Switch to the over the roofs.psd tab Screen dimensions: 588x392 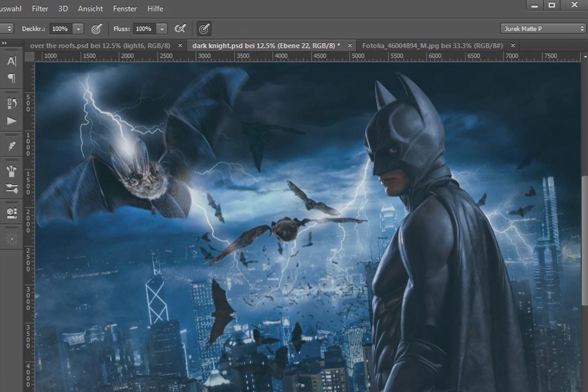(x=100, y=45)
